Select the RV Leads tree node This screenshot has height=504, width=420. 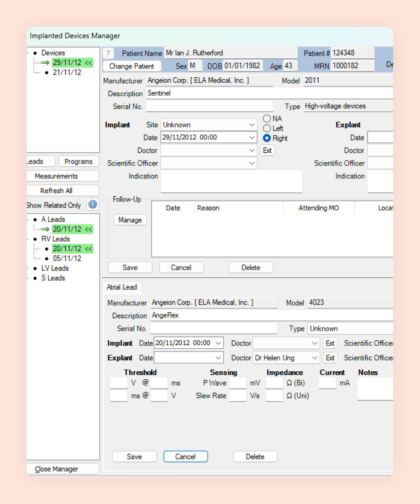pos(55,239)
